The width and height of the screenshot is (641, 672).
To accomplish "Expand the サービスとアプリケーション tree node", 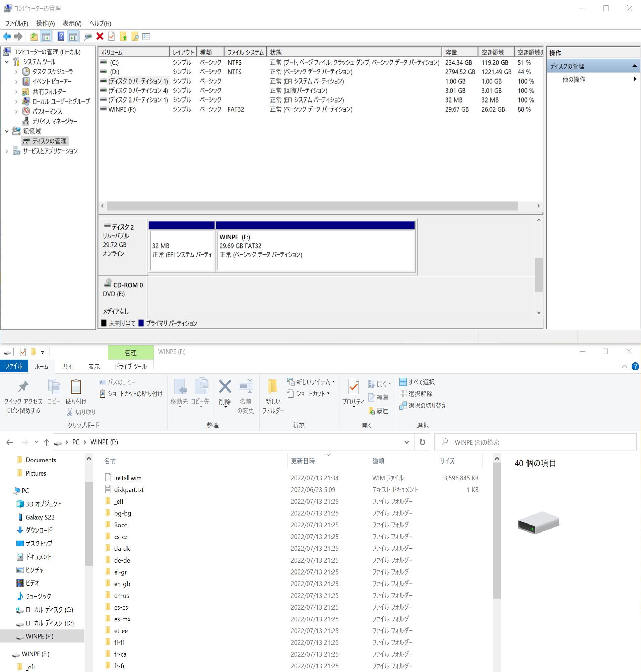I will tap(6, 151).
